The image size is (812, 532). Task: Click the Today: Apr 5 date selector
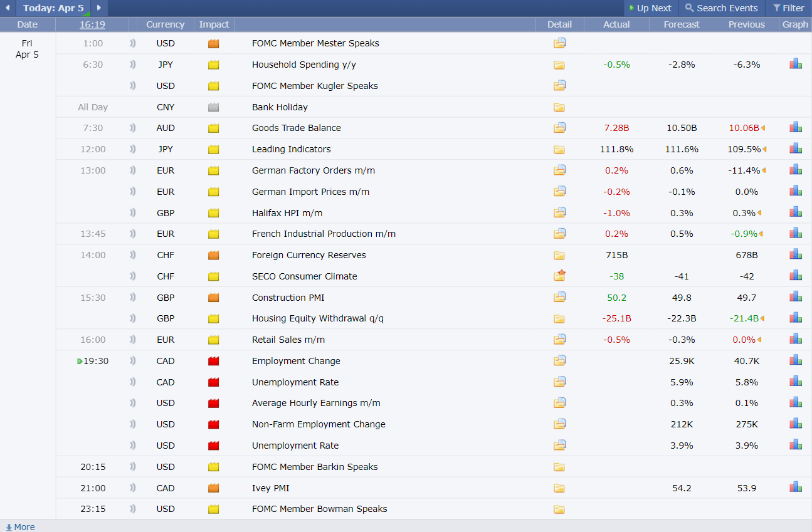[53, 8]
